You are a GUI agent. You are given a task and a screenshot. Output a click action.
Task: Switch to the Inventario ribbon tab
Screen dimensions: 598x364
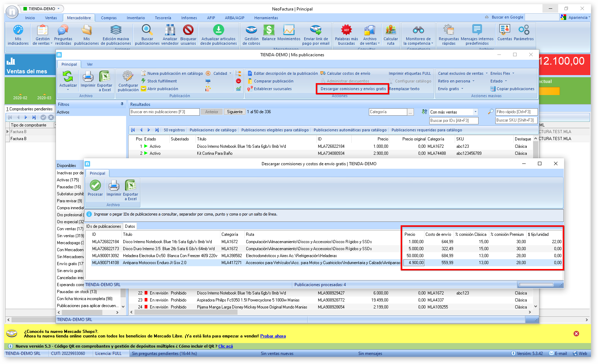pos(136,18)
